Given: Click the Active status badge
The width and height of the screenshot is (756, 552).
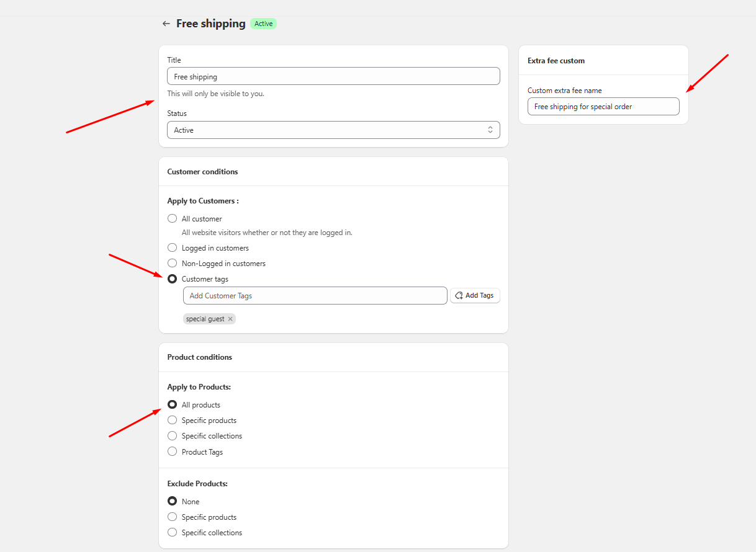Looking at the screenshot, I should (x=263, y=24).
